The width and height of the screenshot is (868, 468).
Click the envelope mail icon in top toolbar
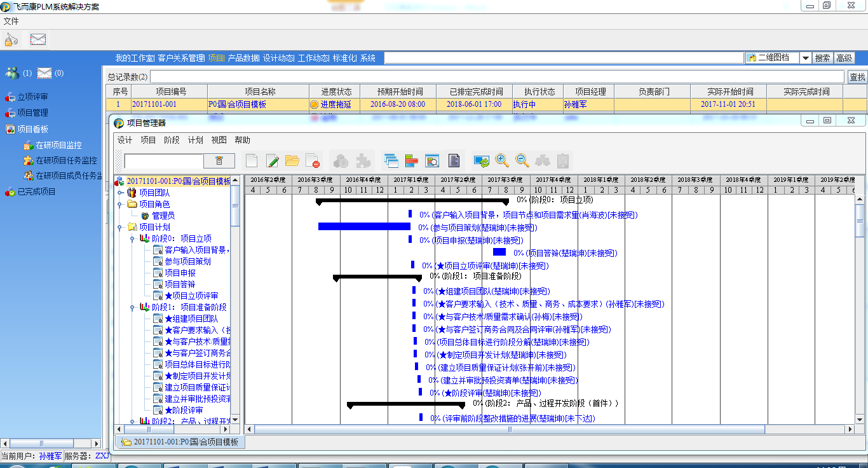point(38,39)
